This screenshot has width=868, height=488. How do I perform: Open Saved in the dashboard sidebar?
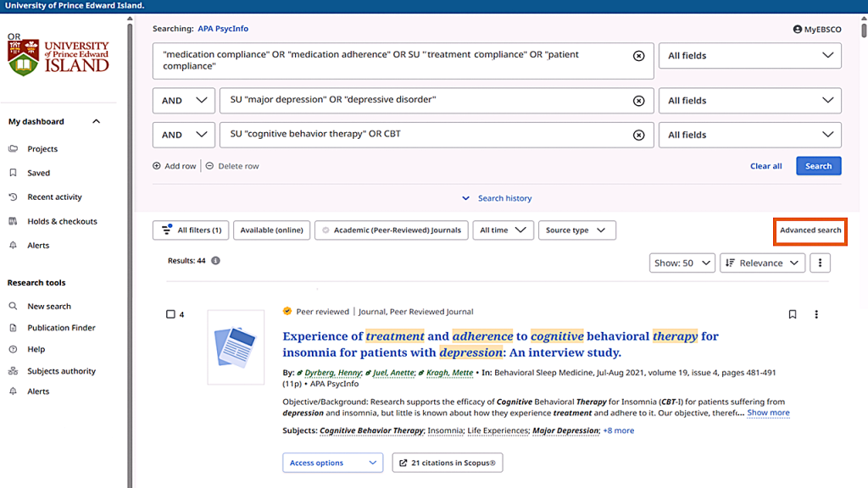[x=38, y=173]
